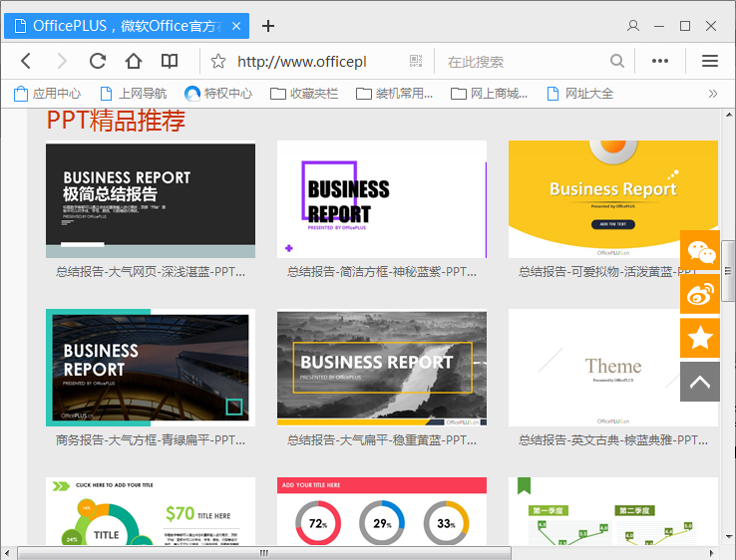Show the page QR code
This screenshot has width=736, height=560.
[x=416, y=61]
